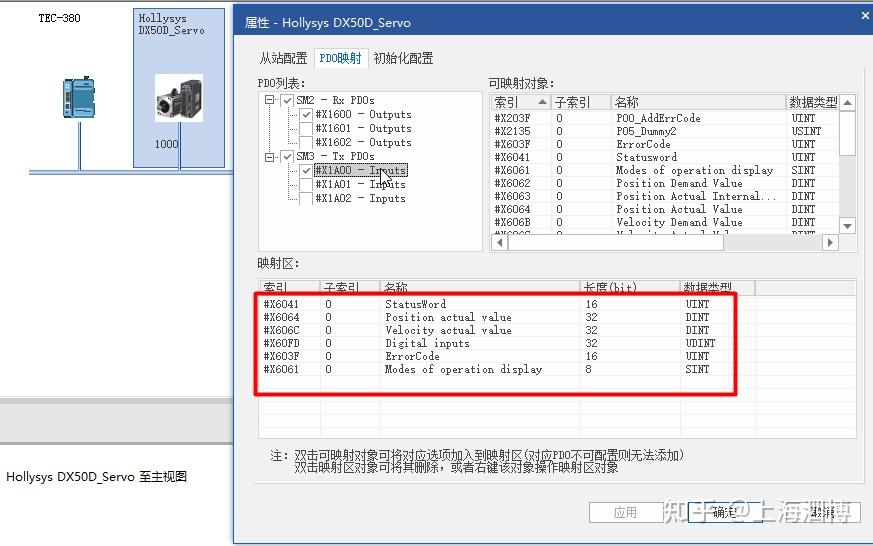Switch to the 从站配置 tab

283,58
